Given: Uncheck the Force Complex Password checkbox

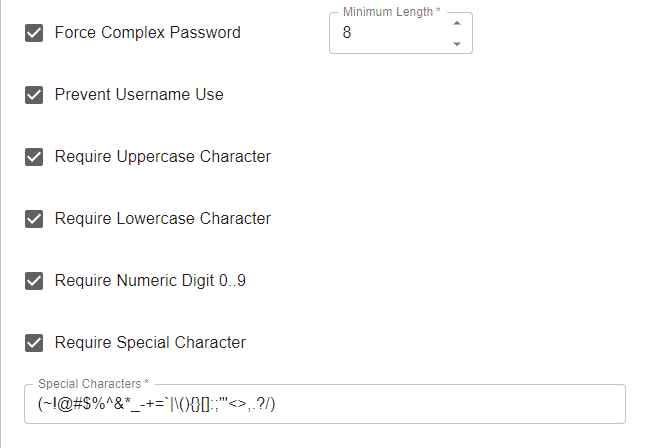Looking at the screenshot, I should 34,33.
